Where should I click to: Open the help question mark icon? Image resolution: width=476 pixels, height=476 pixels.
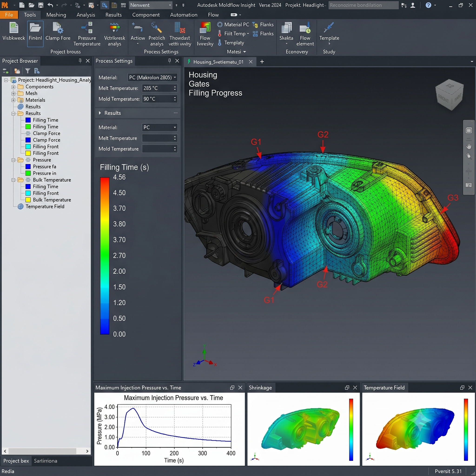[428, 5]
